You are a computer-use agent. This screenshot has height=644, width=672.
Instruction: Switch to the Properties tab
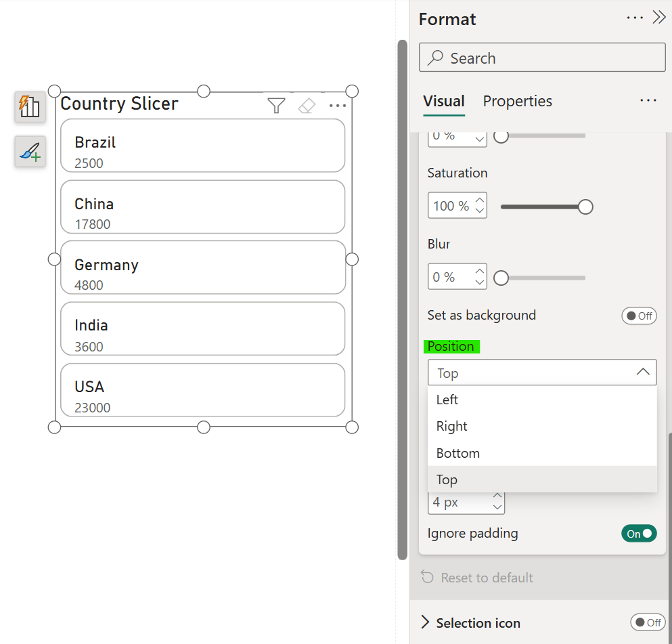(517, 102)
